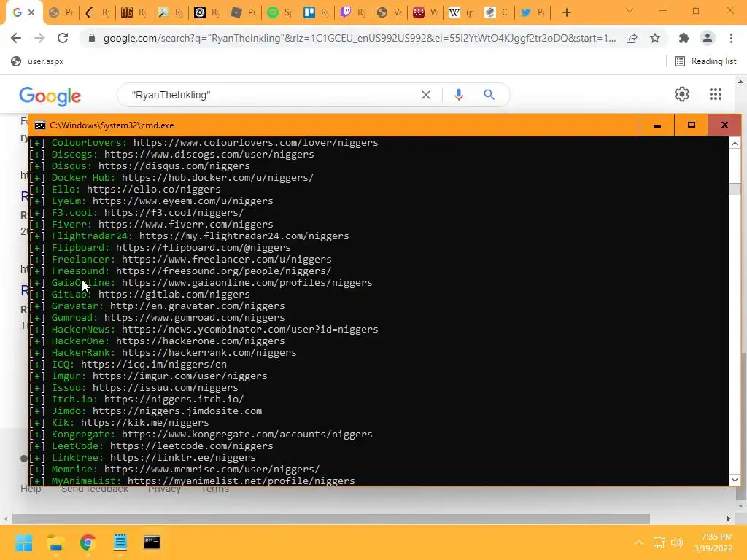Switch to the Twitch tab
The height and width of the screenshot is (560, 747).
pos(353,13)
